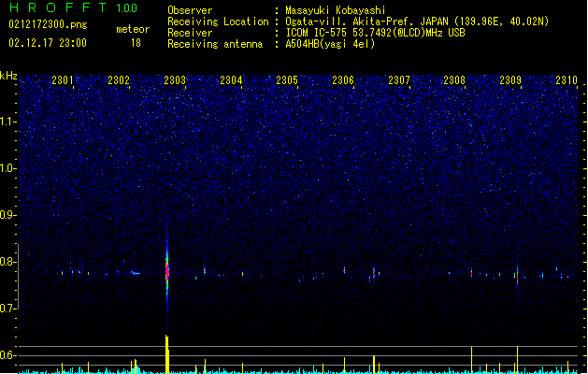Click the curved echo trace just after 2302

(135, 273)
